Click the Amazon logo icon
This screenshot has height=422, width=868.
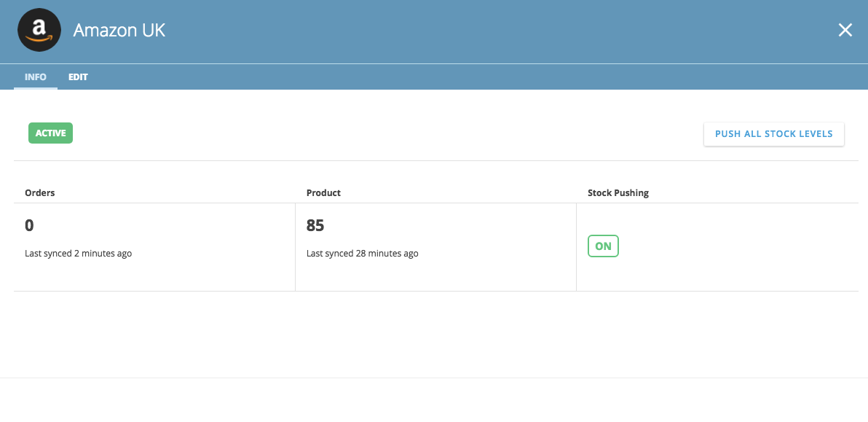click(39, 30)
